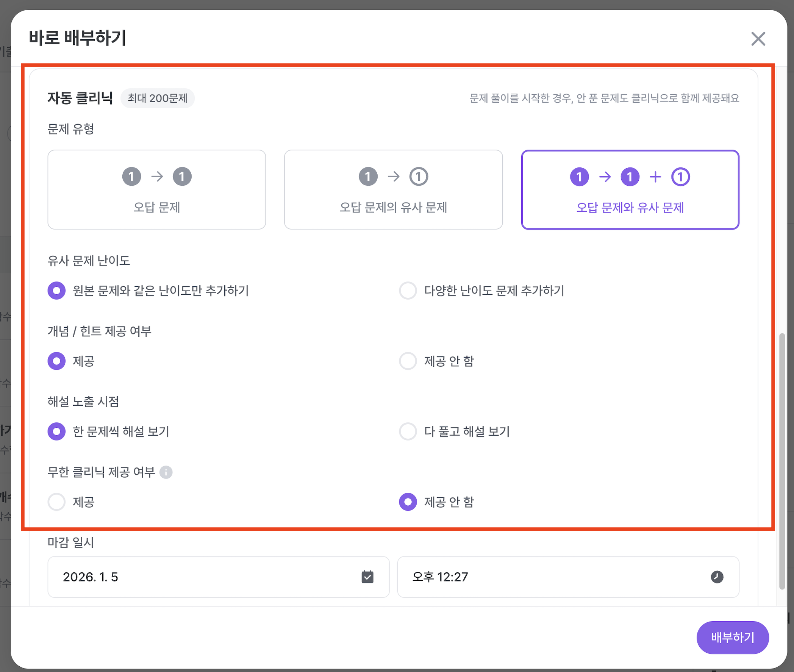Viewport: 794px width, 672px height.
Task: Select 한 문제씩 해설 보기 option
Action: (56, 431)
